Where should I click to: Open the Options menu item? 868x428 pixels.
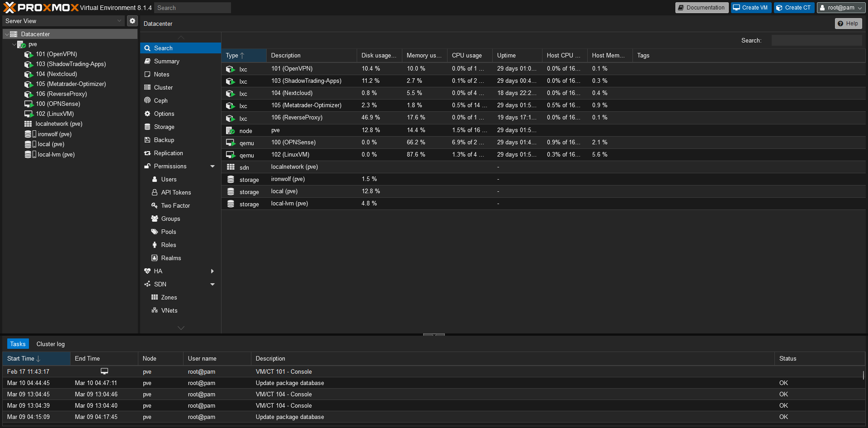pyautogui.click(x=180, y=114)
